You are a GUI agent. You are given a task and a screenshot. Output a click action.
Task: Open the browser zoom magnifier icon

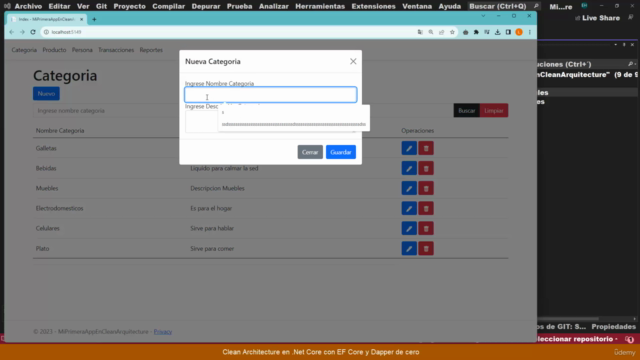coord(431,32)
